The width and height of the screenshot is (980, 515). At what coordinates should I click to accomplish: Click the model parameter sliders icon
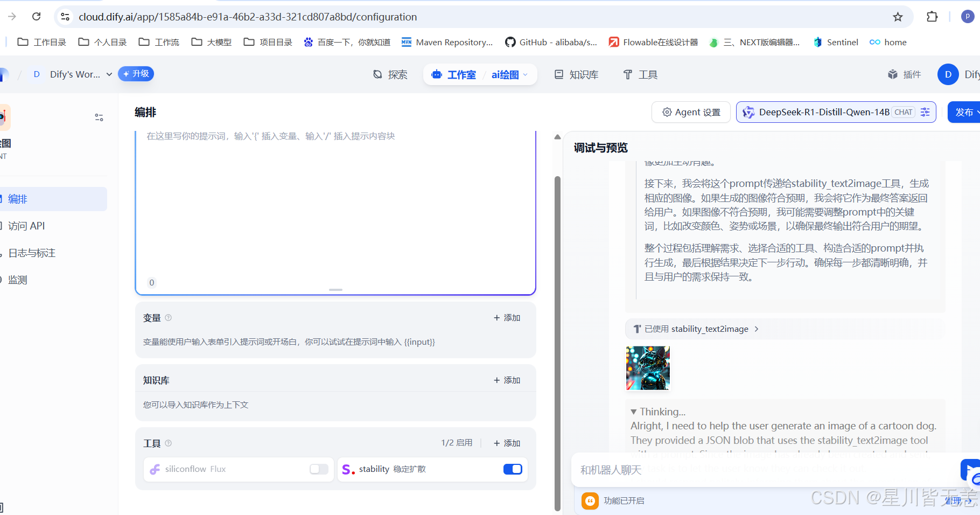pyautogui.click(x=925, y=112)
